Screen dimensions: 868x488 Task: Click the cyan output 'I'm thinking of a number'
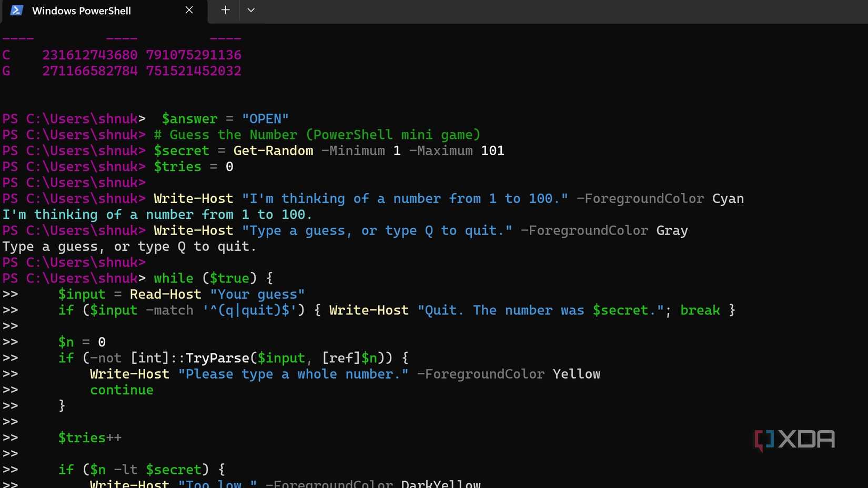tap(157, 215)
